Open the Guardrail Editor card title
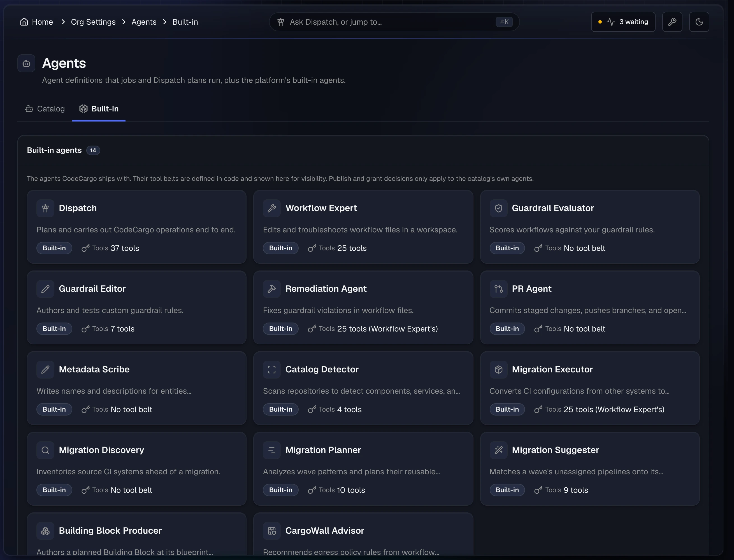This screenshot has height=560, width=734. (92, 289)
